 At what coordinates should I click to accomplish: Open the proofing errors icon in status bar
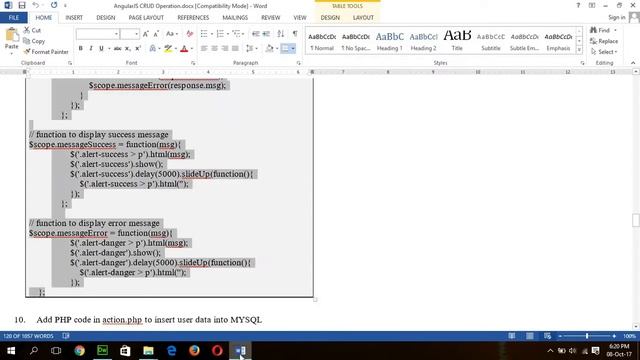coord(66,336)
